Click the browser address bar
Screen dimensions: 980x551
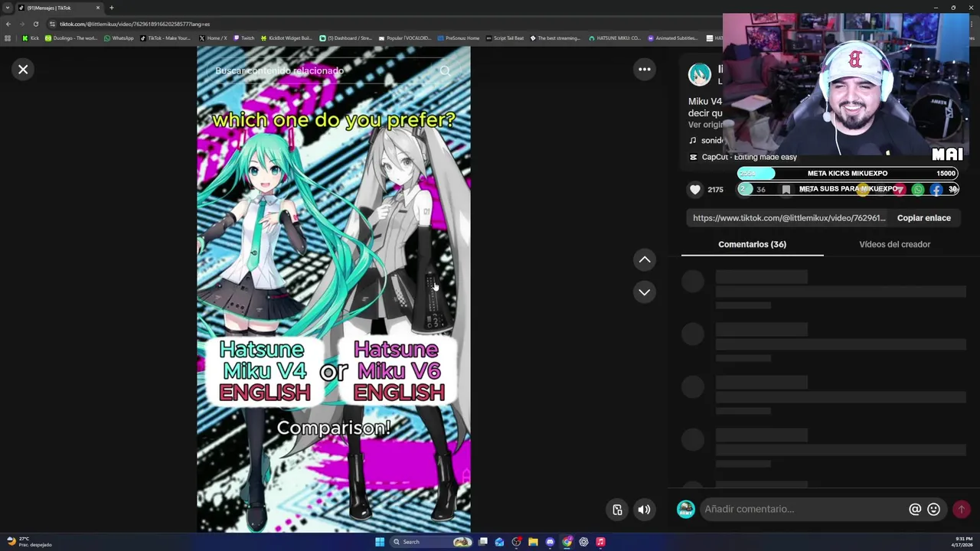(383, 24)
